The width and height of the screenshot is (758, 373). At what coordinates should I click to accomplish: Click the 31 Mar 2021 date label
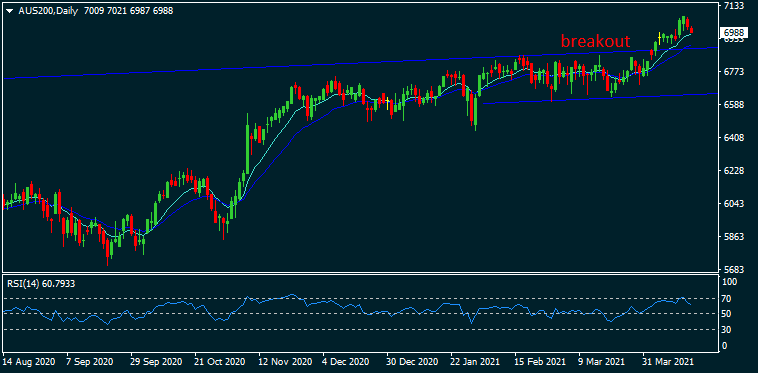tap(668, 361)
